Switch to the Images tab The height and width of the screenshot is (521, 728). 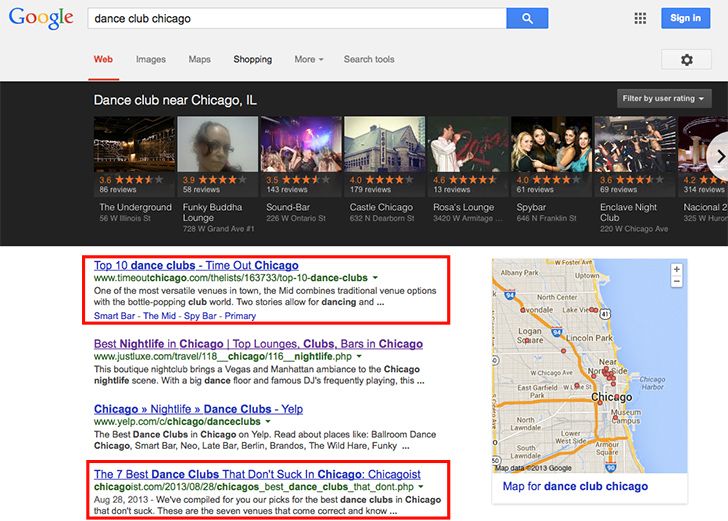click(151, 60)
